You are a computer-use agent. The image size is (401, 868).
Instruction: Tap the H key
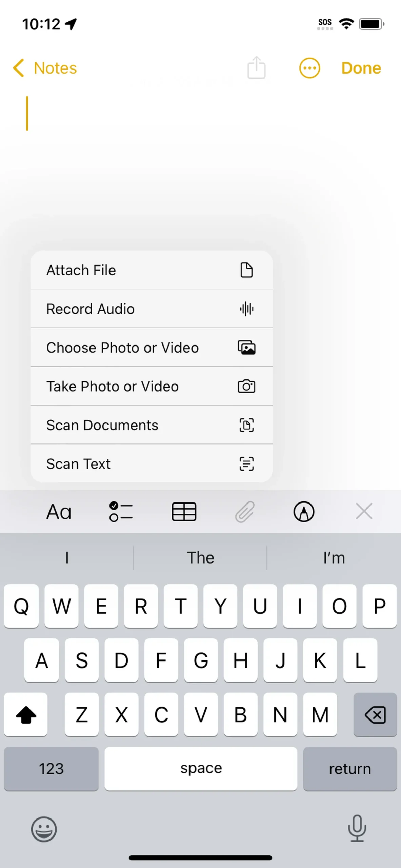(x=240, y=660)
